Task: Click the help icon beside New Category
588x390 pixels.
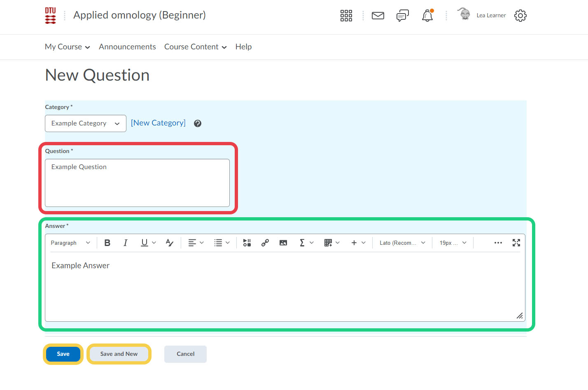Action: click(198, 123)
